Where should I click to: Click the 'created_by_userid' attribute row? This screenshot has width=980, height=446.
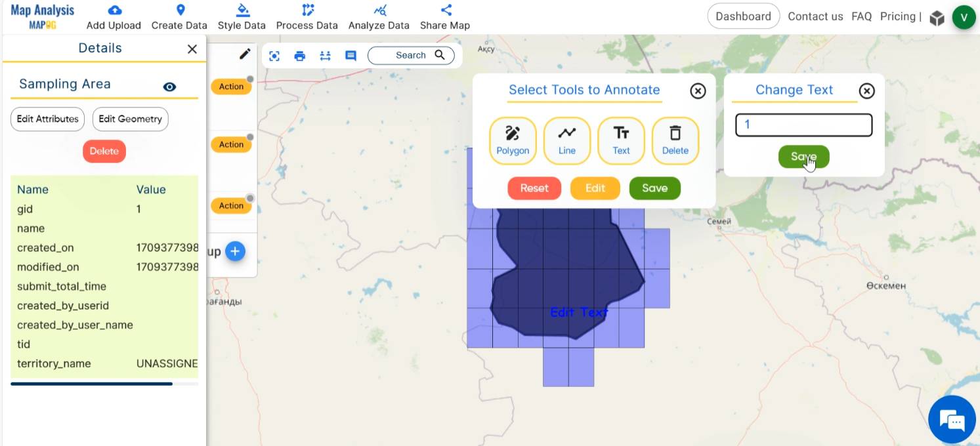coord(104,306)
